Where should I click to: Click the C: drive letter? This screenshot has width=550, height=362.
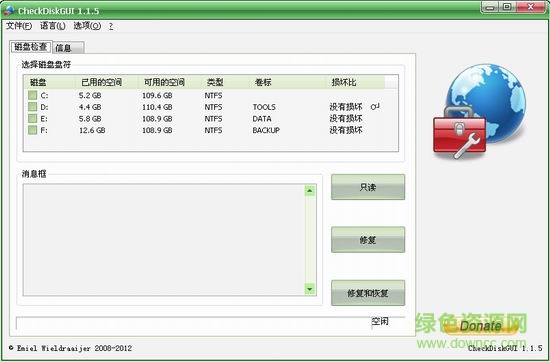45,95
